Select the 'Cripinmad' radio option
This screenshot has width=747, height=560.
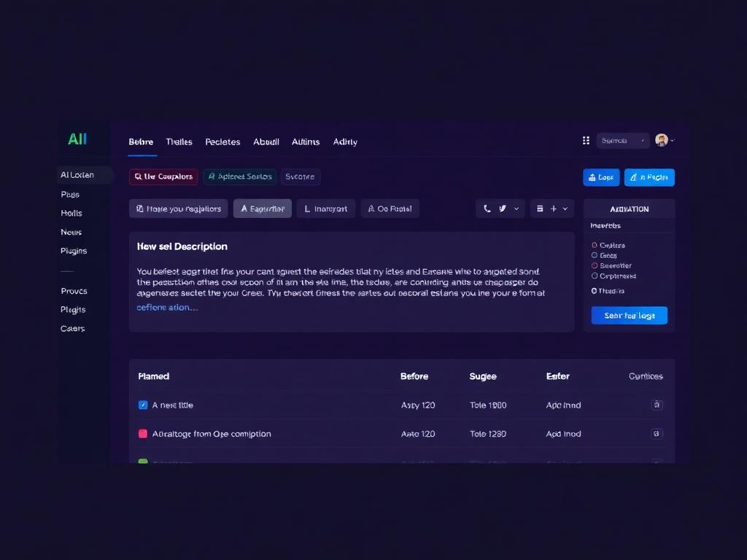tap(595, 276)
